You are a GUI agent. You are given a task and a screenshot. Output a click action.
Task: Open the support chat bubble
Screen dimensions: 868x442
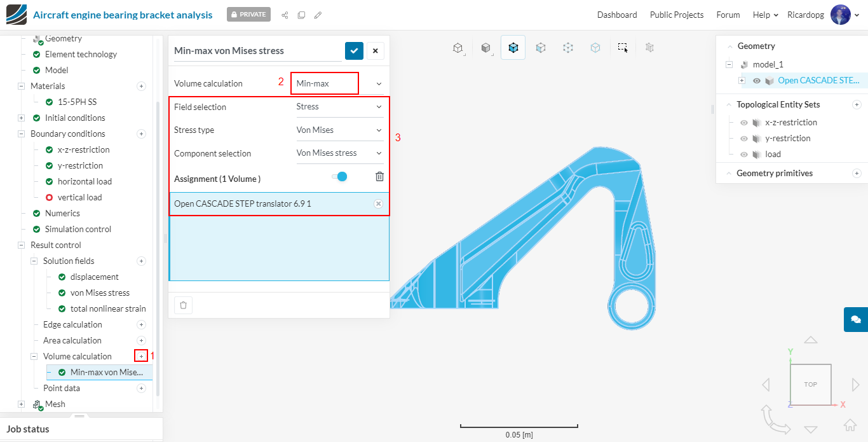[856, 319]
